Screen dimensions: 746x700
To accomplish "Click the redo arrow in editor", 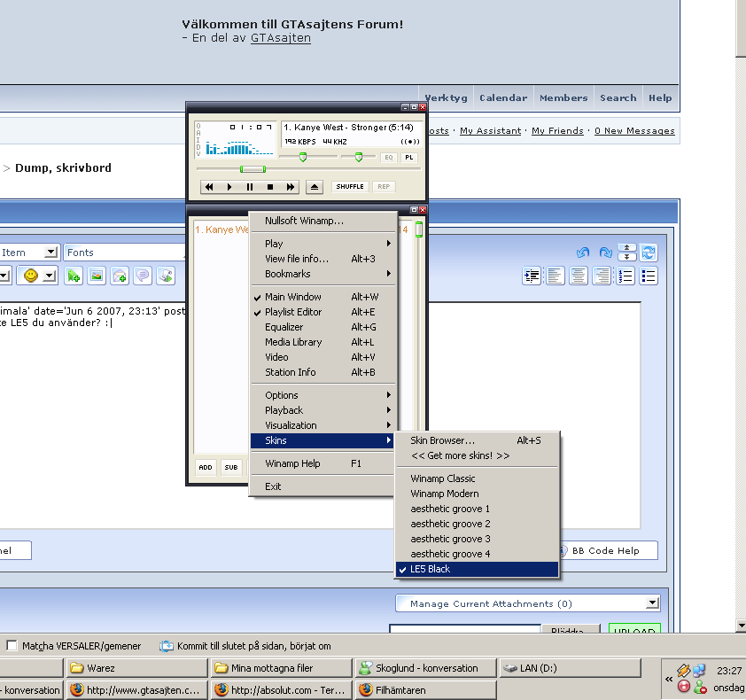I will coord(606,253).
